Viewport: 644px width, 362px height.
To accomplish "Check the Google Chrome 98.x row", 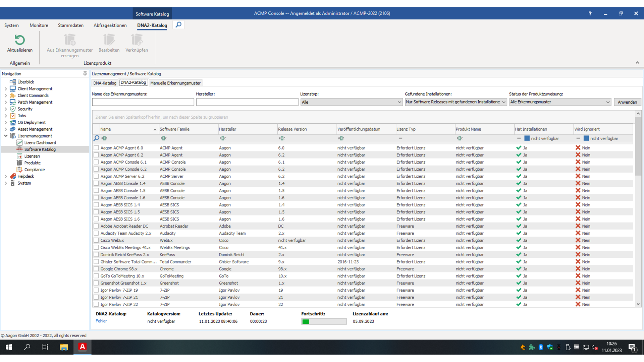I will coord(96,269).
